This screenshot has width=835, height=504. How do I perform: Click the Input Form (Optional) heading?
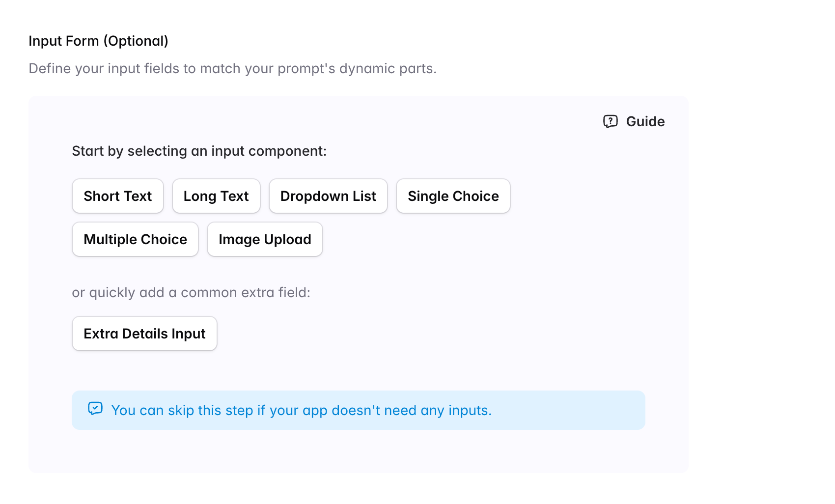click(98, 41)
